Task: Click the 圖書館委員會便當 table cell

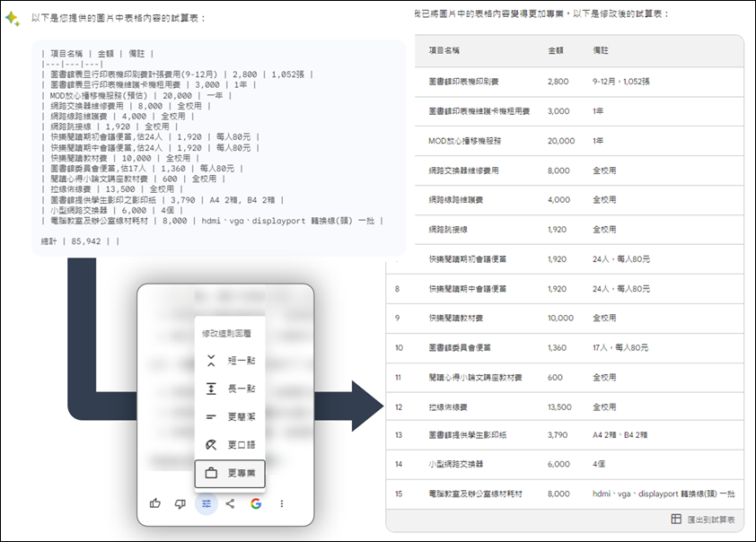Action: (460, 348)
